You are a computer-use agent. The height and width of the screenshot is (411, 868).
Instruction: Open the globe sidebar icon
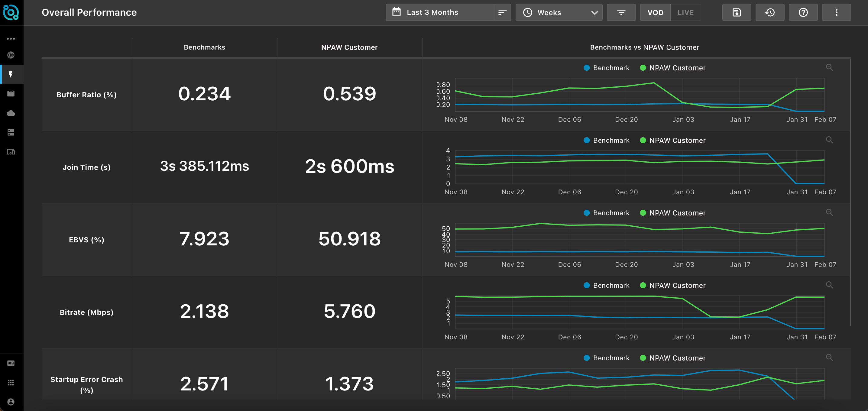[x=11, y=55]
